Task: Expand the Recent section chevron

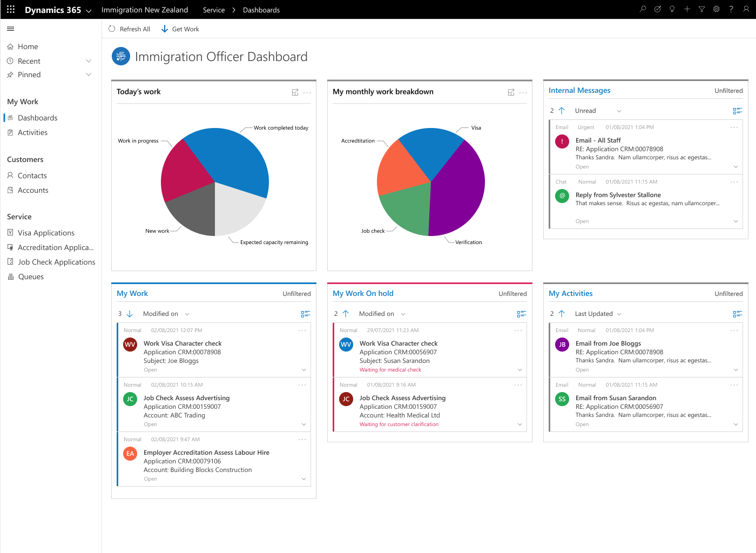Action: [x=89, y=61]
